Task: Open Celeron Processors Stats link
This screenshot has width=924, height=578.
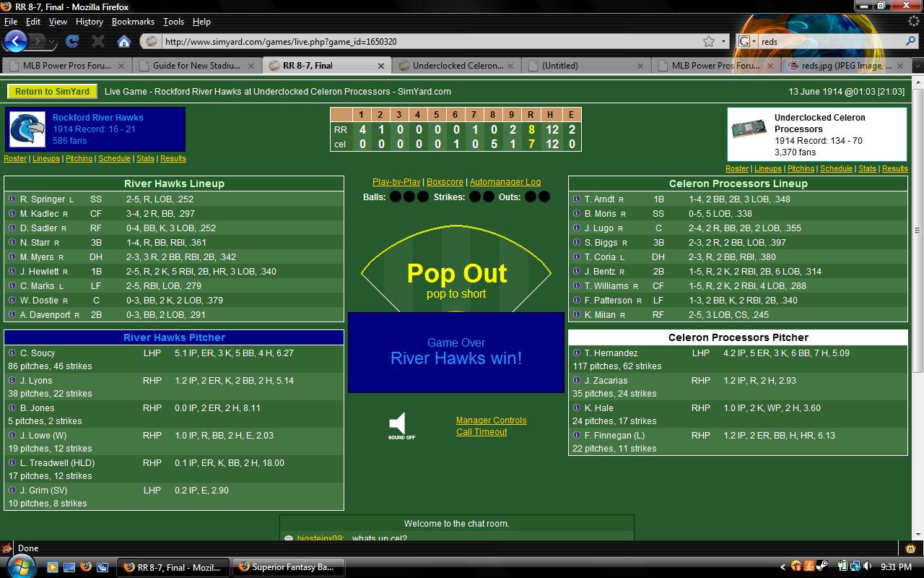Action: (x=867, y=168)
